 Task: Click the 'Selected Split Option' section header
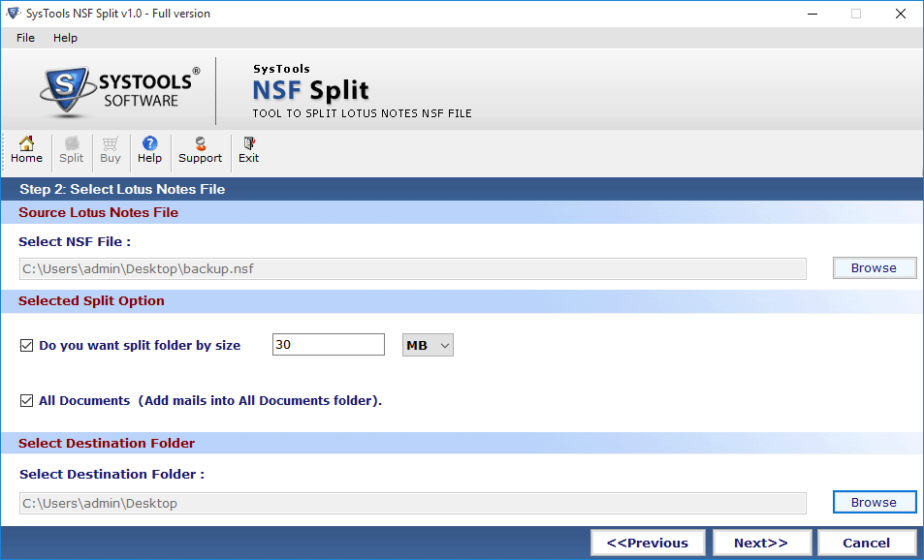click(x=91, y=301)
